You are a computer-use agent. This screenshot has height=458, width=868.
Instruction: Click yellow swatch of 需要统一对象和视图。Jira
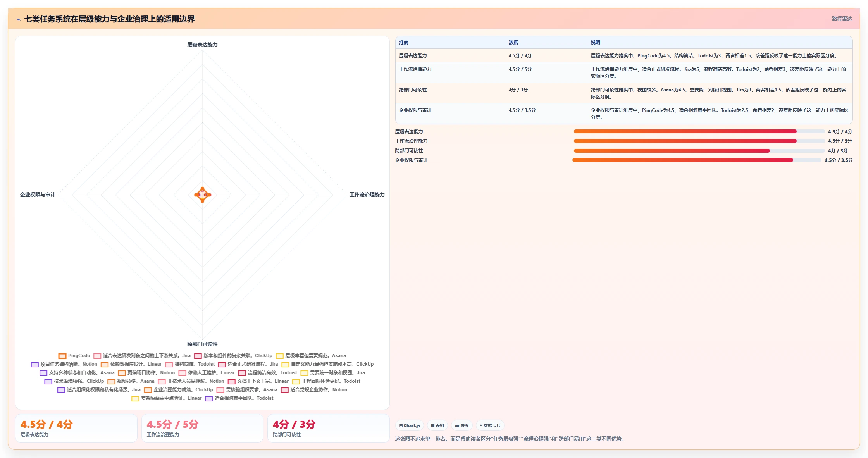click(x=304, y=373)
